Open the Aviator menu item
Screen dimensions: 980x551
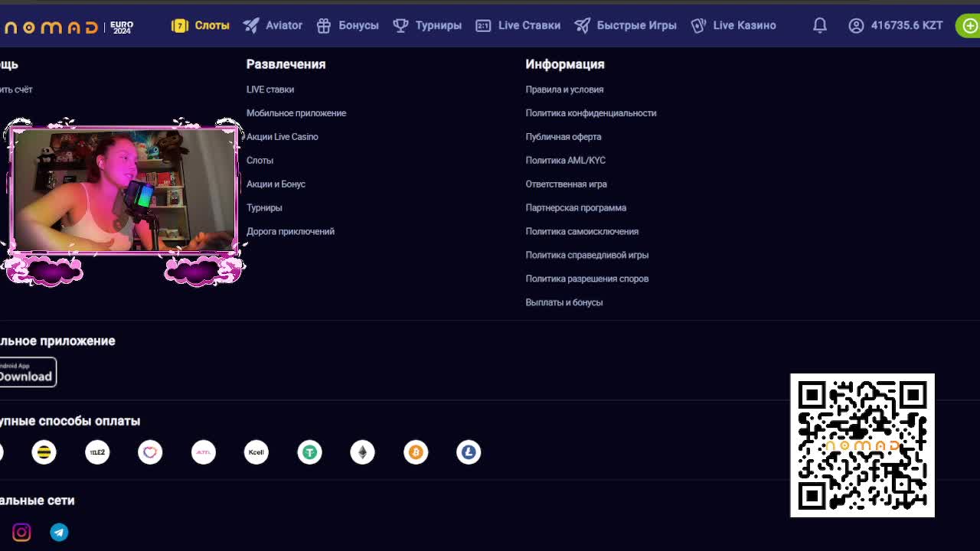click(273, 25)
